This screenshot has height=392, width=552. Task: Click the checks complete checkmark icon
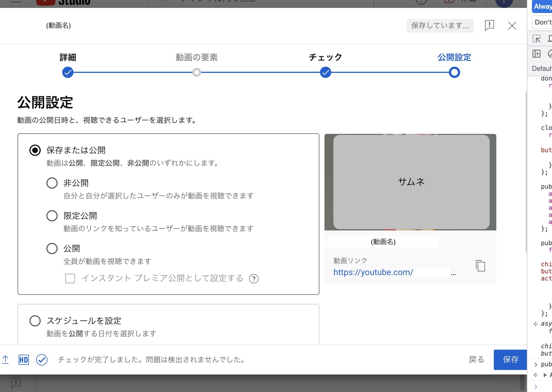click(x=42, y=360)
